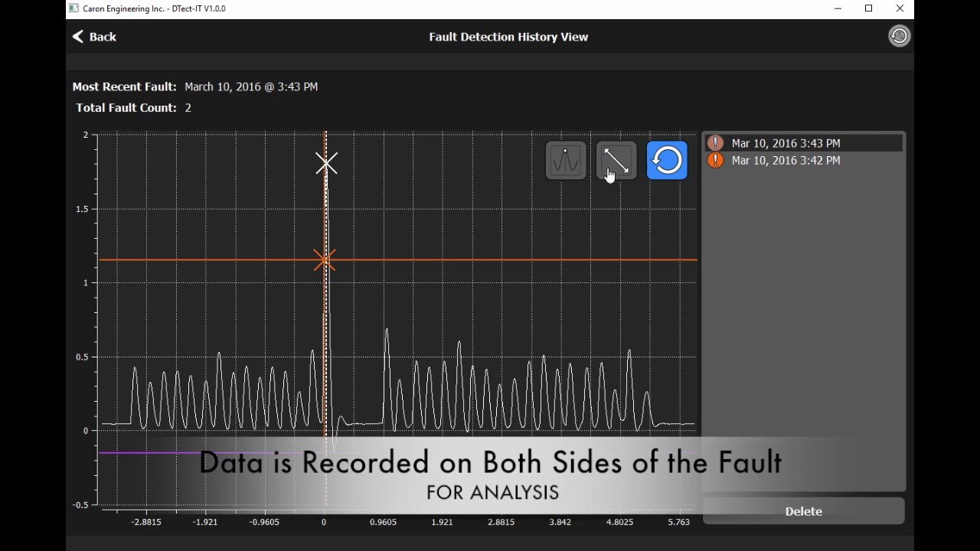
Task: Click the x-axis label 3.842
Action: click(560, 523)
